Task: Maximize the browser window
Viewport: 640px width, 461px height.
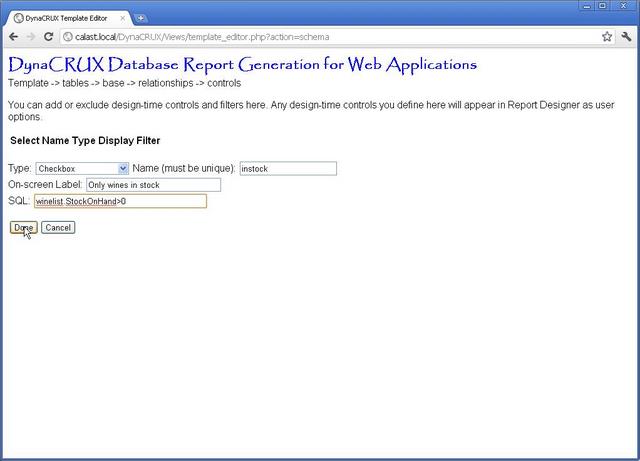Action: tap(602, 6)
